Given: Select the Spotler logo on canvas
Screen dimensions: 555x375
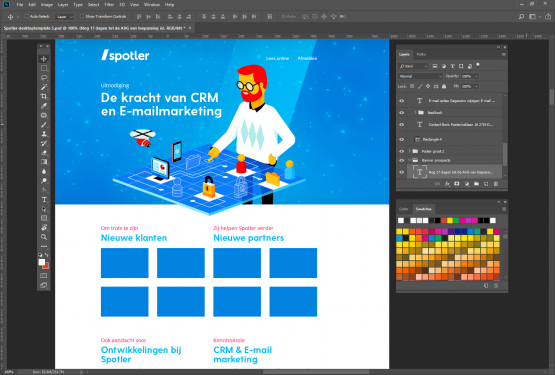Looking at the screenshot, I should [125, 55].
